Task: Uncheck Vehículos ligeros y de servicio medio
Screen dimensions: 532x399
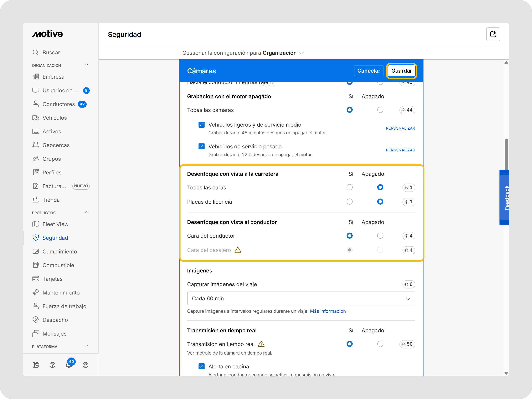Action: click(202, 125)
